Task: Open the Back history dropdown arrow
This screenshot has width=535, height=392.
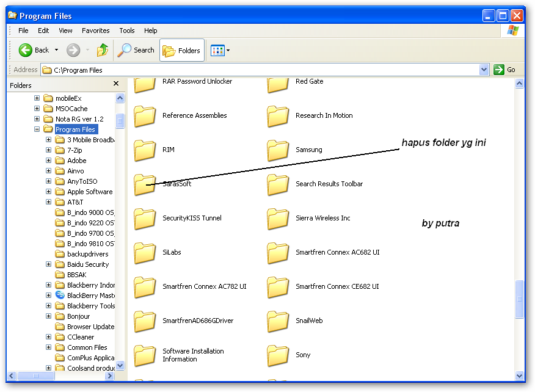Action: click(x=56, y=50)
